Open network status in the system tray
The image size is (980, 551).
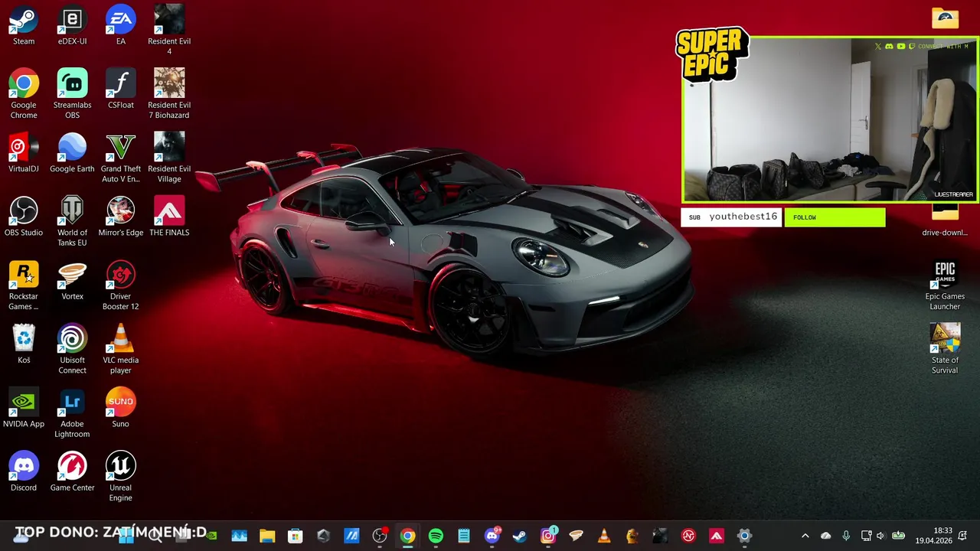point(866,536)
